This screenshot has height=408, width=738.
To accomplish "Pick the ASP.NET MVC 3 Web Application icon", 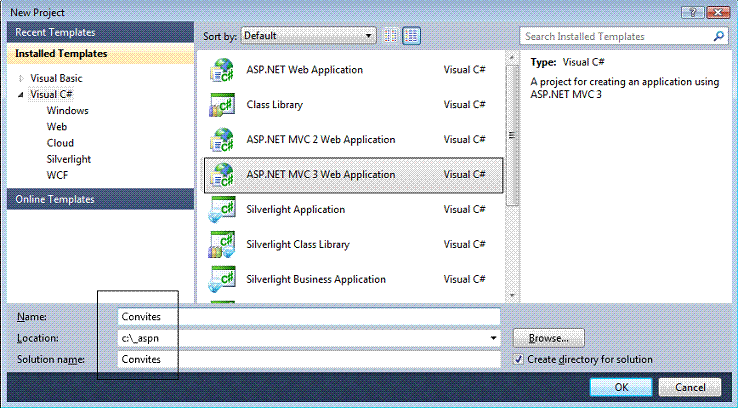I will tap(222, 175).
